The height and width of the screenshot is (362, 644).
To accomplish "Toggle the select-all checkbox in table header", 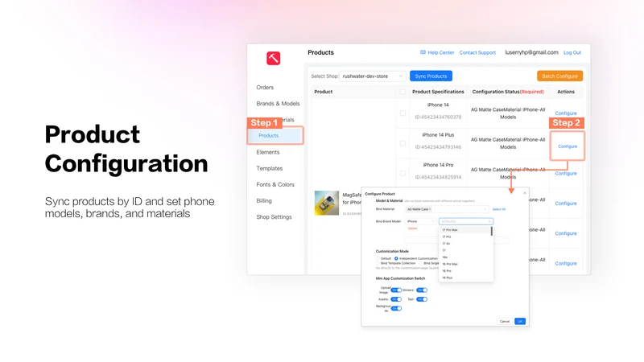I will coord(402,92).
